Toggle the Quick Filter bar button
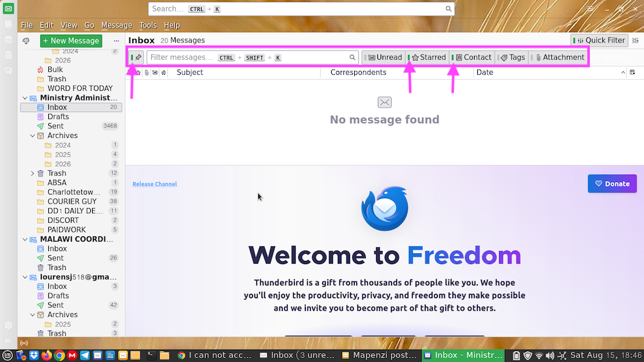The height and width of the screenshot is (362, 644). click(x=599, y=41)
